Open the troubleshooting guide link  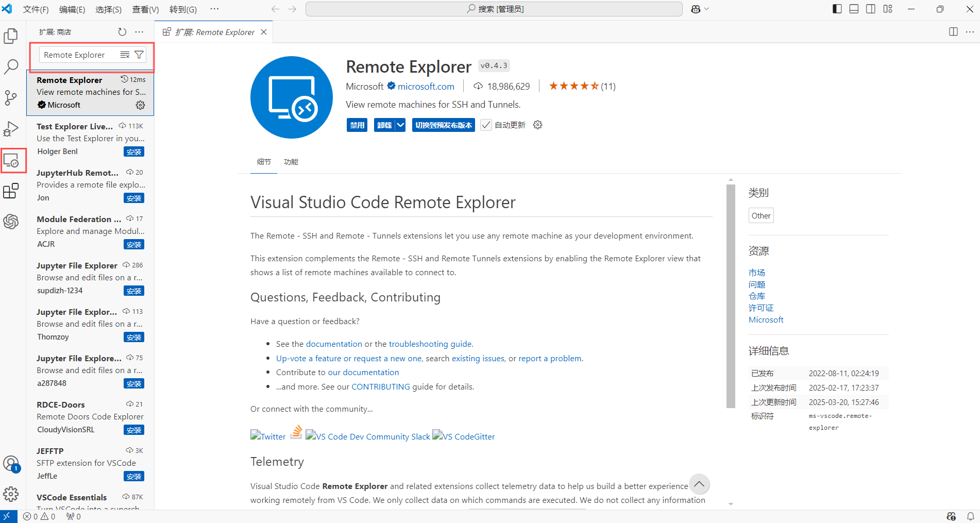click(430, 344)
